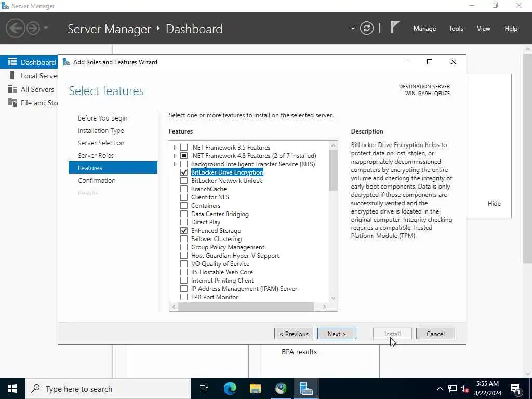This screenshot has width=532, height=399.
Task: Check the Failover Clustering checkbox
Action: click(x=184, y=239)
